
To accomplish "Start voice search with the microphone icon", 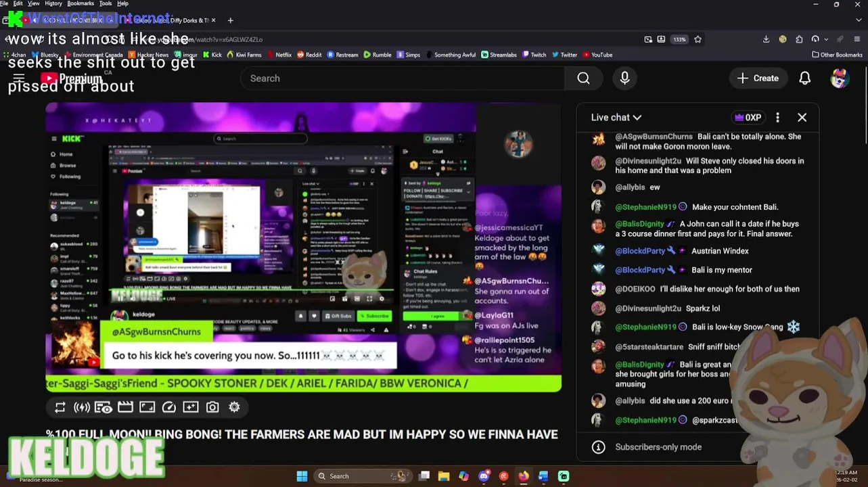I will click(624, 78).
